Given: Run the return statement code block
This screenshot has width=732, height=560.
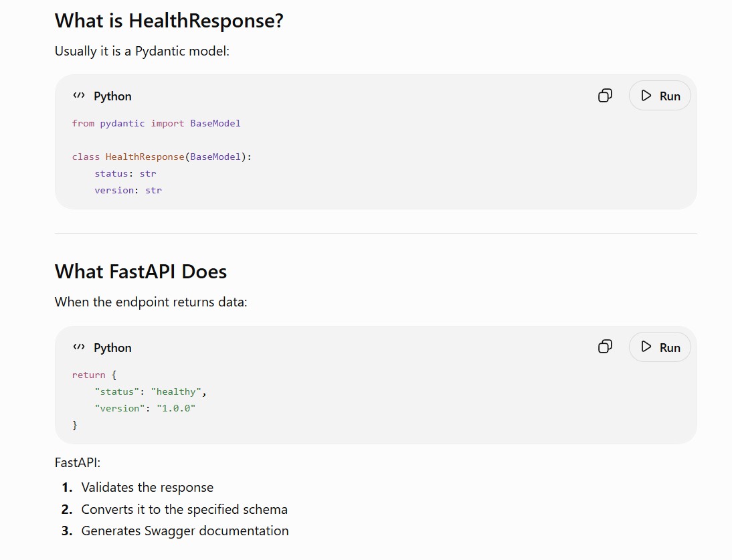Looking at the screenshot, I should click(660, 347).
